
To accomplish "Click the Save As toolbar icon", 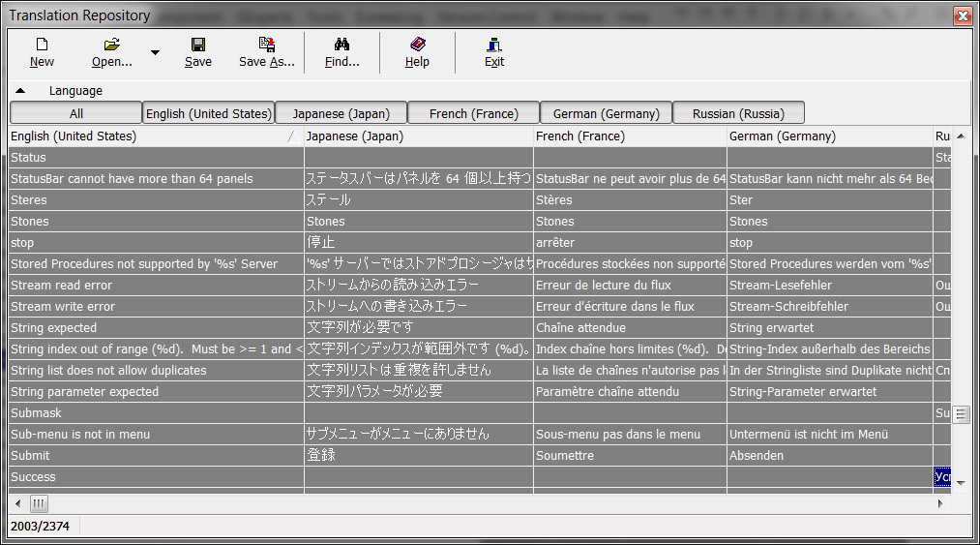I will click(x=267, y=45).
